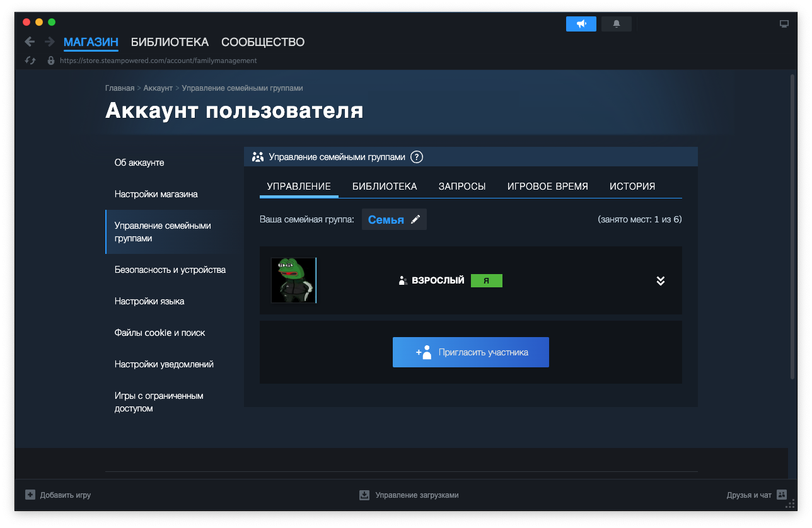Click the ВЗРОСЛЫЙ role label
Screen dimensions: 812x528
pyautogui.click(x=438, y=280)
